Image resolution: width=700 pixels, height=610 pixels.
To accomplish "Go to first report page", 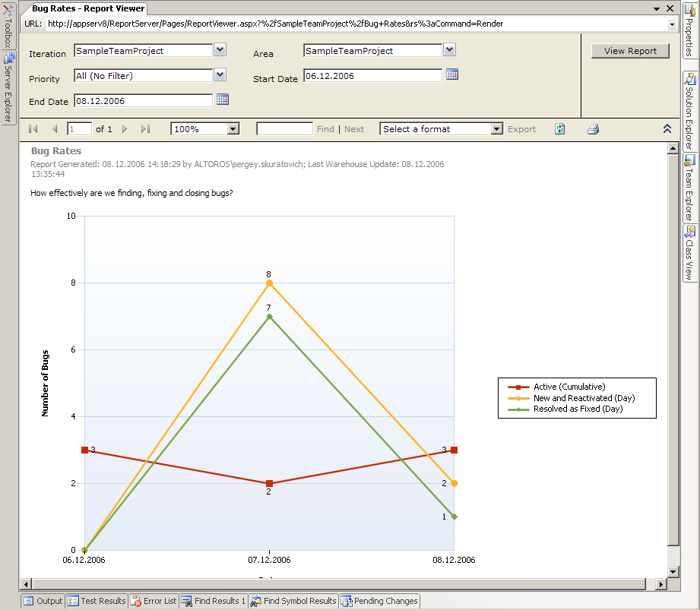I will [x=33, y=129].
